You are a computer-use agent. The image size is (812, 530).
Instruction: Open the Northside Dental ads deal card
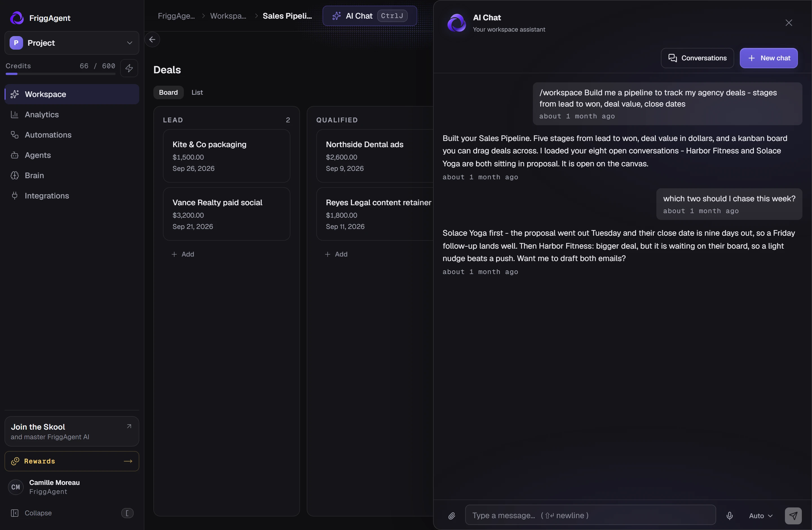[x=375, y=156]
